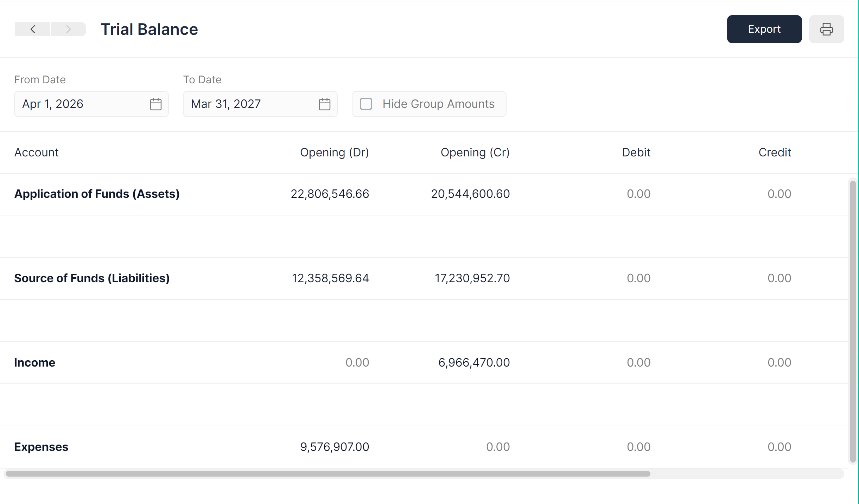
Task: Click the forward navigation arrow icon
Action: [x=68, y=29]
